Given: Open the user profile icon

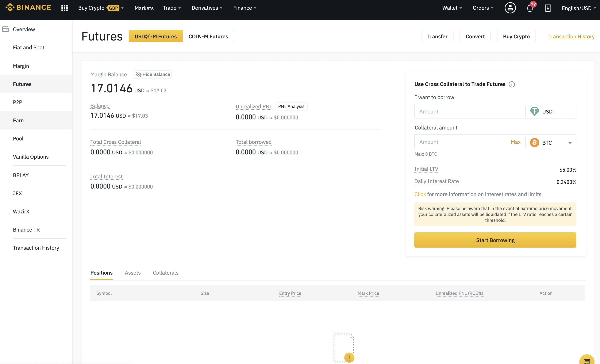Looking at the screenshot, I should [510, 8].
